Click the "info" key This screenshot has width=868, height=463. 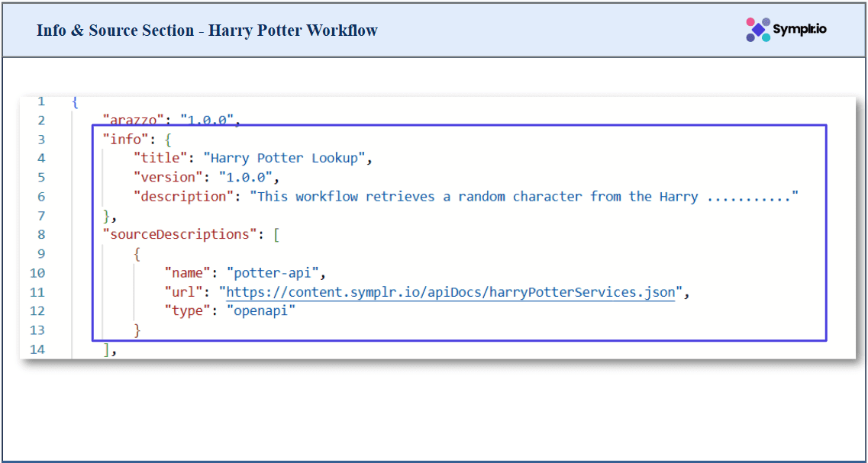pos(125,139)
